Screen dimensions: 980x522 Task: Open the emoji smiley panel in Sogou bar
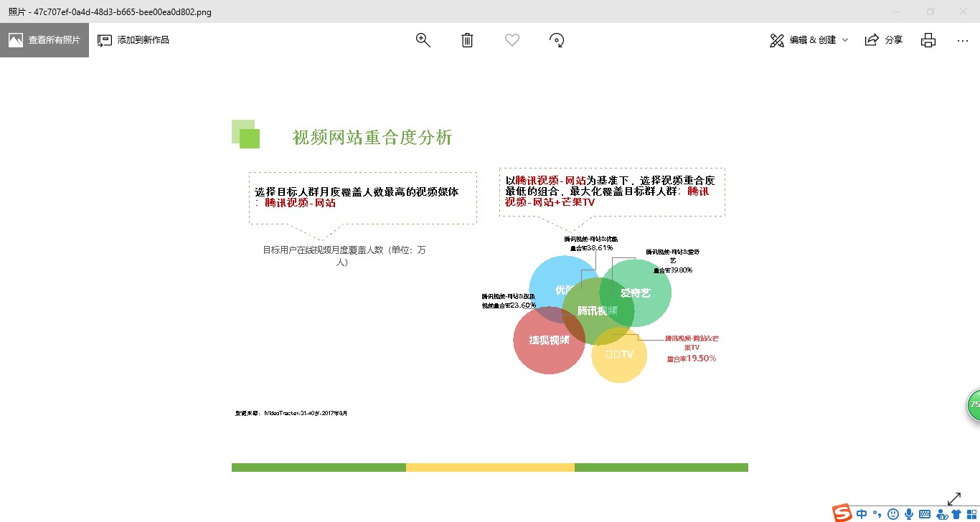[x=893, y=514]
